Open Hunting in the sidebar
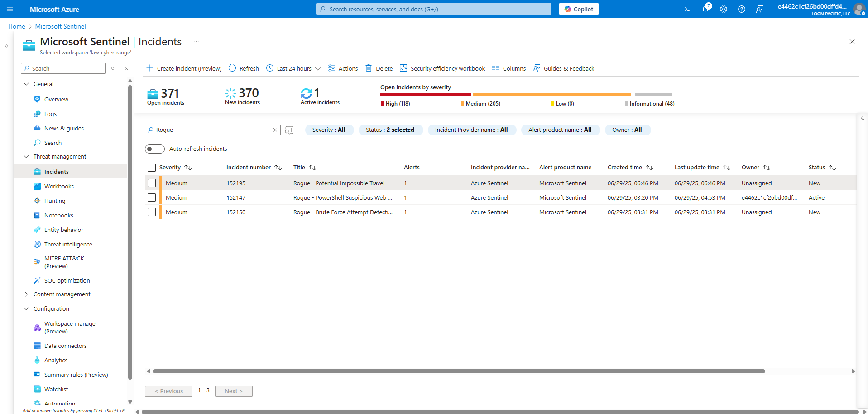The width and height of the screenshot is (868, 414). [55, 201]
